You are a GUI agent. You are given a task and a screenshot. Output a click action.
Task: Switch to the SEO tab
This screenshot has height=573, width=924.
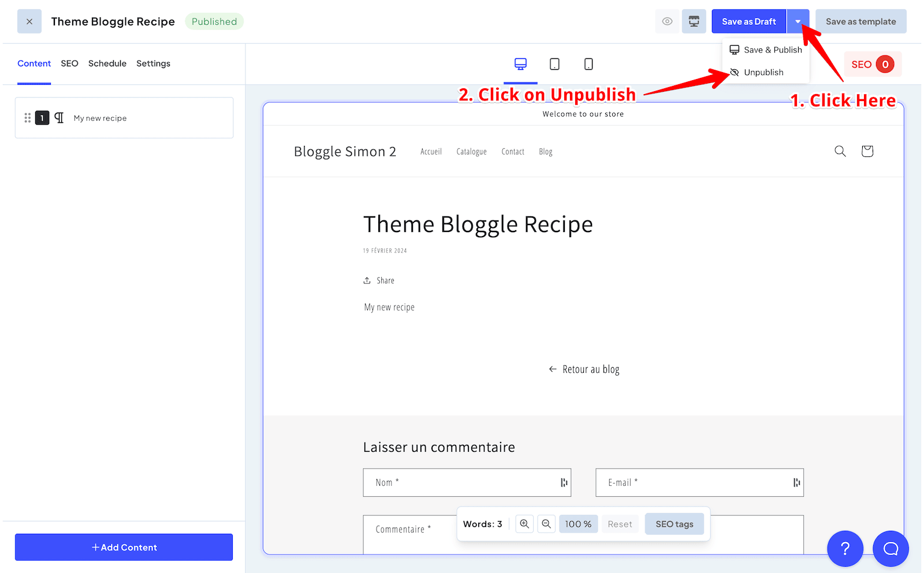(x=69, y=63)
